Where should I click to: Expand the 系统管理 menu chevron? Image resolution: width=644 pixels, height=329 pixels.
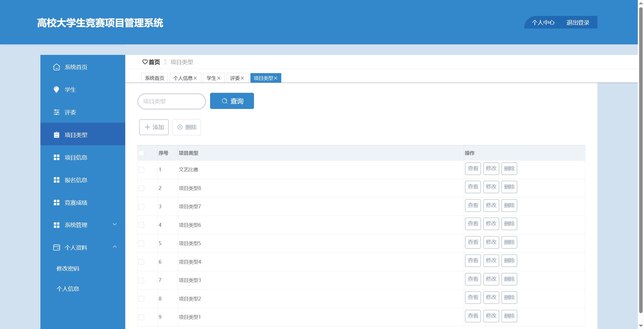coord(114,224)
